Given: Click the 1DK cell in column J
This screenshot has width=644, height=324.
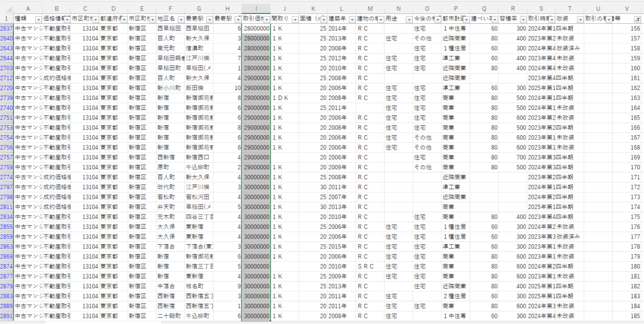Looking at the screenshot, I should [280, 98].
